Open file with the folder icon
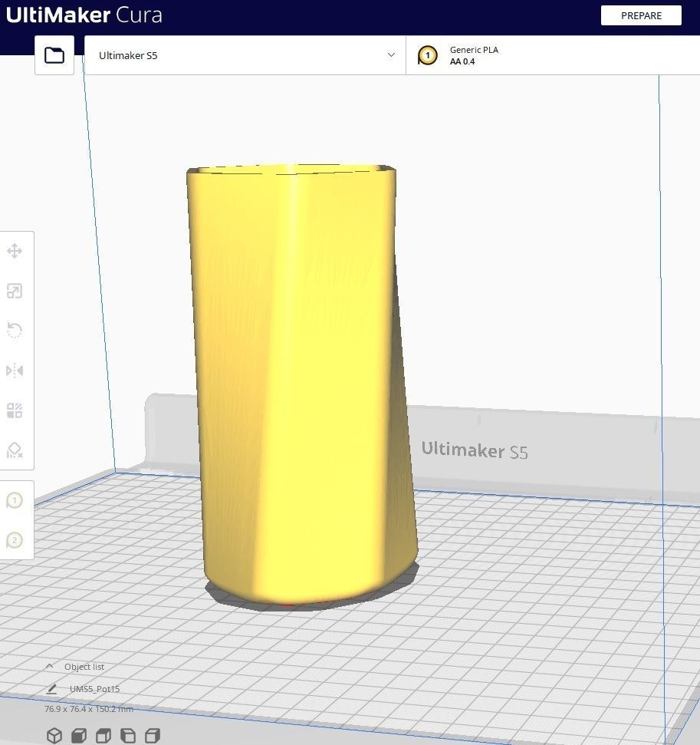This screenshot has width=700, height=745. click(x=54, y=55)
